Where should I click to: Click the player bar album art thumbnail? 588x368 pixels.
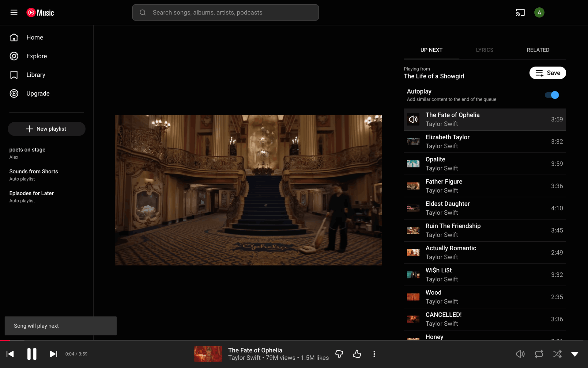coord(208,354)
